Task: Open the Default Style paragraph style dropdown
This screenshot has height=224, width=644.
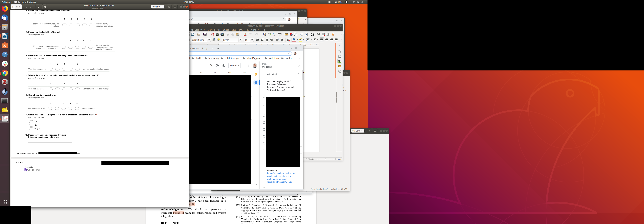Action: click(x=209, y=40)
